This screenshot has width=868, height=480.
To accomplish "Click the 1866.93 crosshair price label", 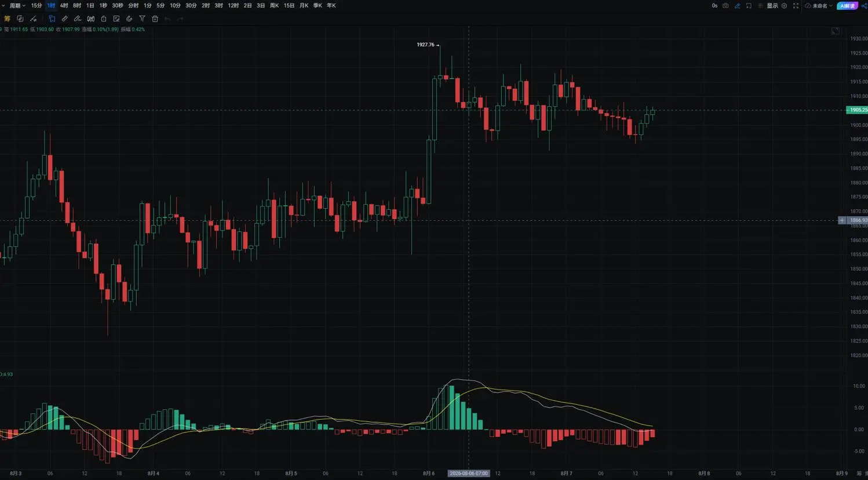I will tap(858, 220).
